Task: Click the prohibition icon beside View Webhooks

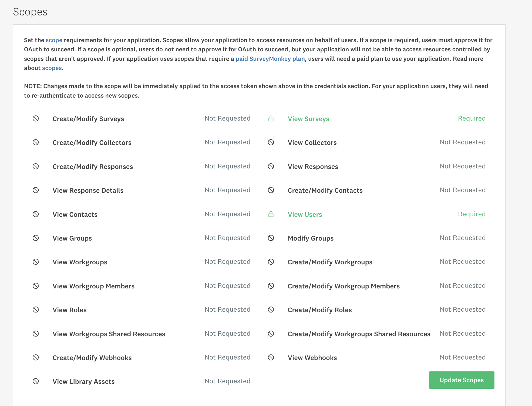Action: (271, 357)
